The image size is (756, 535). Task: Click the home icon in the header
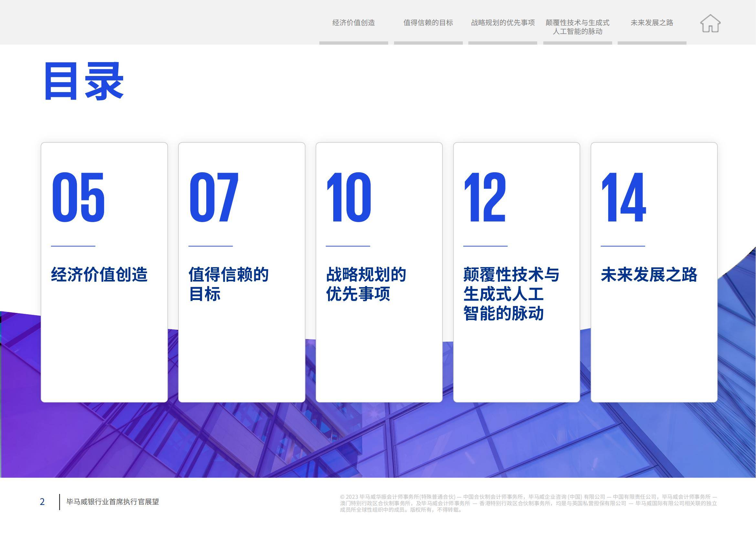(710, 23)
